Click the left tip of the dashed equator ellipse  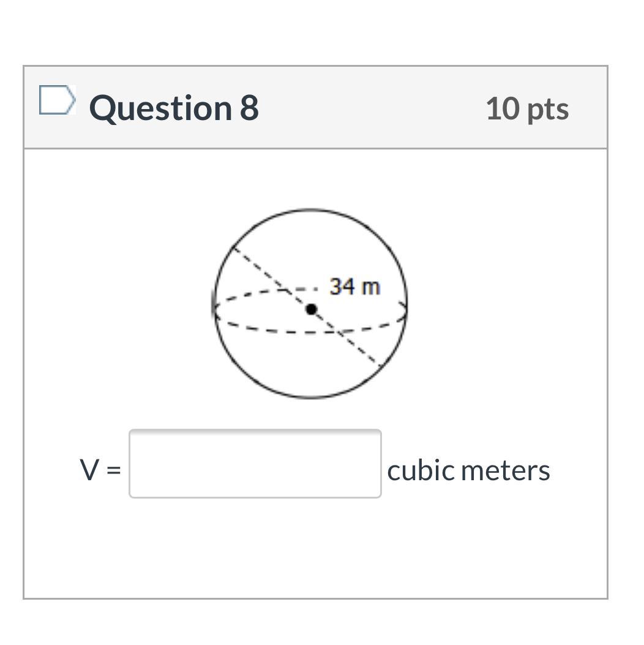click(215, 307)
